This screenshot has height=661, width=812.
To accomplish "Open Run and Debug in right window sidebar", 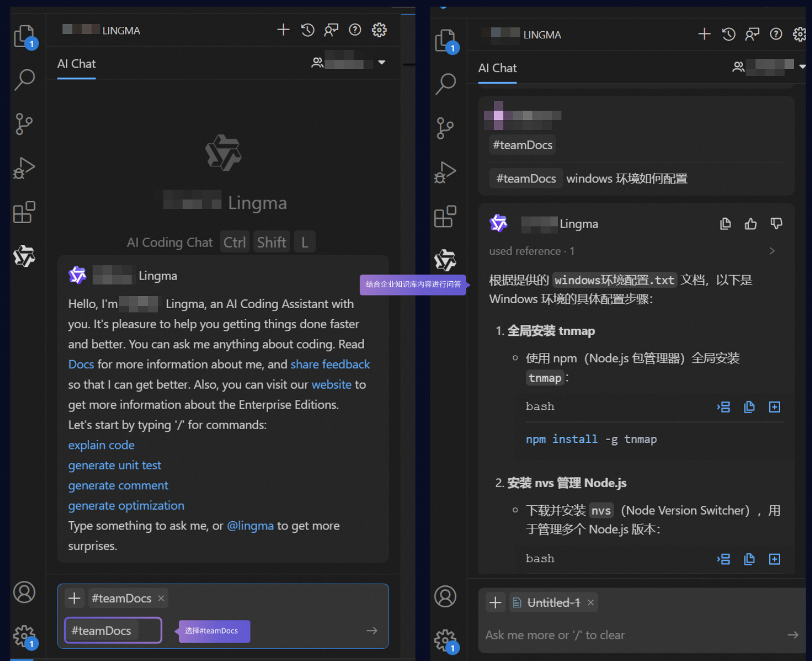I will pos(445,173).
